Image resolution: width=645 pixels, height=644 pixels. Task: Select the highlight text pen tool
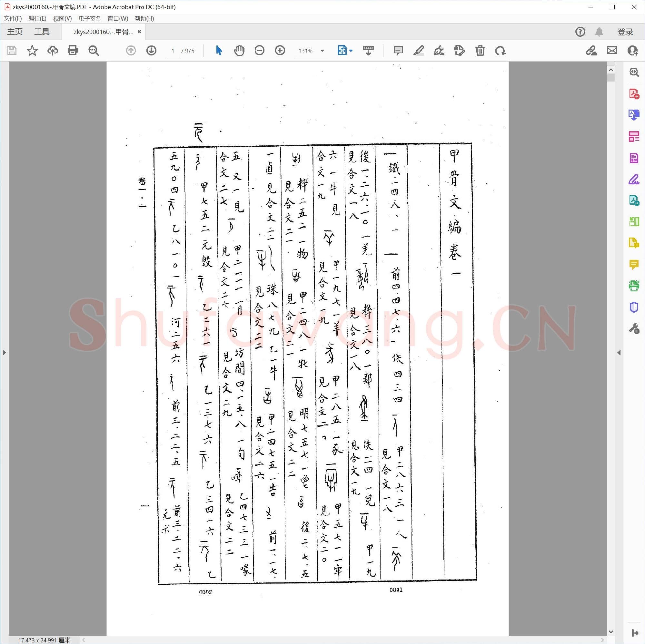pyautogui.click(x=419, y=51)
